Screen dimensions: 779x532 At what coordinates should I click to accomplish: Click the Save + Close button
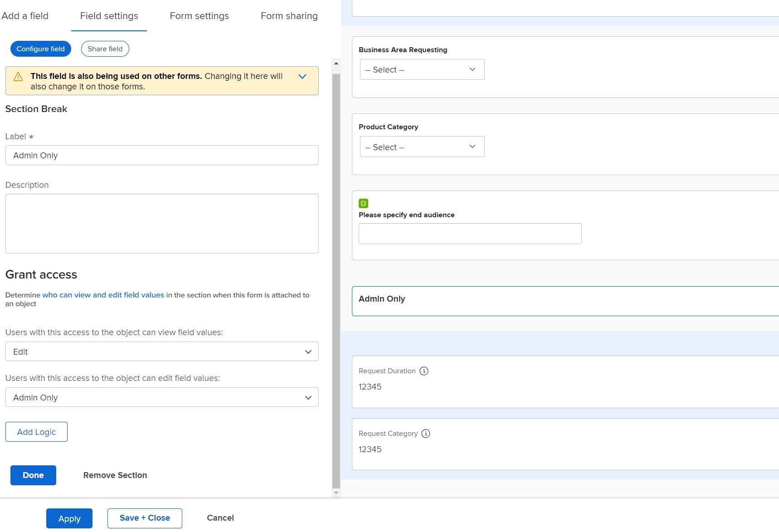click(x=145, y=518)
